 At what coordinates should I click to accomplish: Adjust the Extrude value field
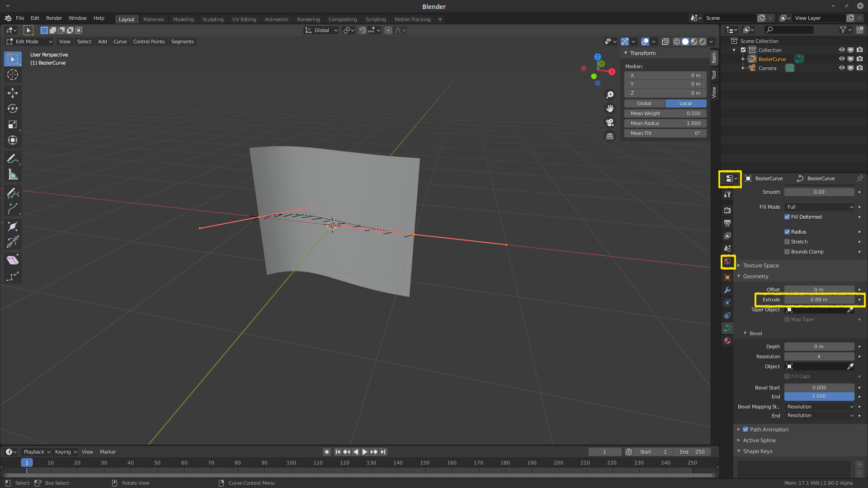819,300
